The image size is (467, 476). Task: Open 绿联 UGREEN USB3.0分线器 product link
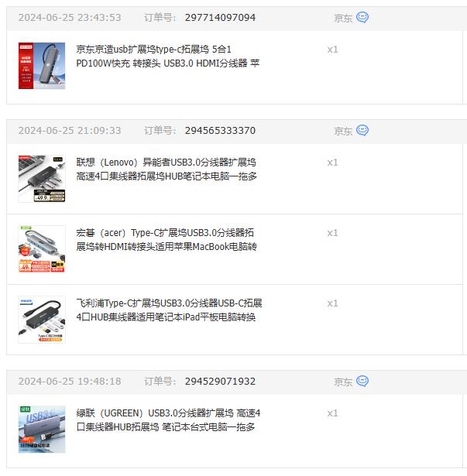coord(168,419)
